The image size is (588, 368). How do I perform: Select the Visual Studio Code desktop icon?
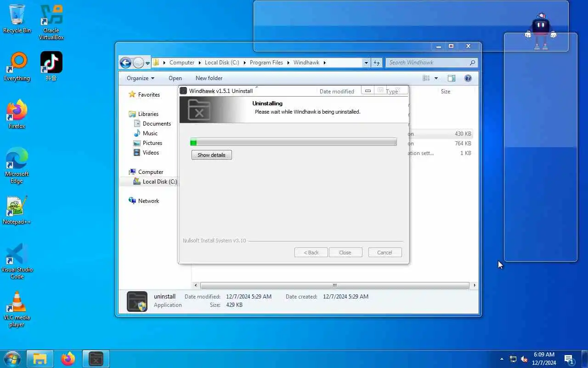[x=17, y=261]
